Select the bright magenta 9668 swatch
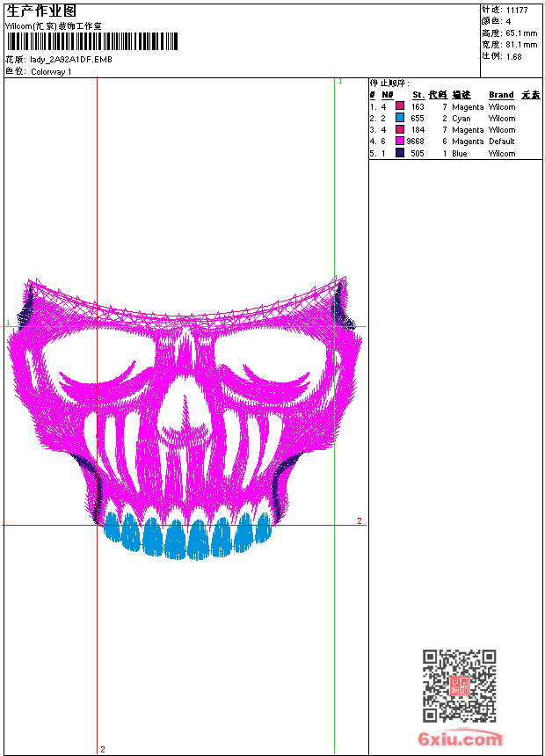 [x=400, y=142]
